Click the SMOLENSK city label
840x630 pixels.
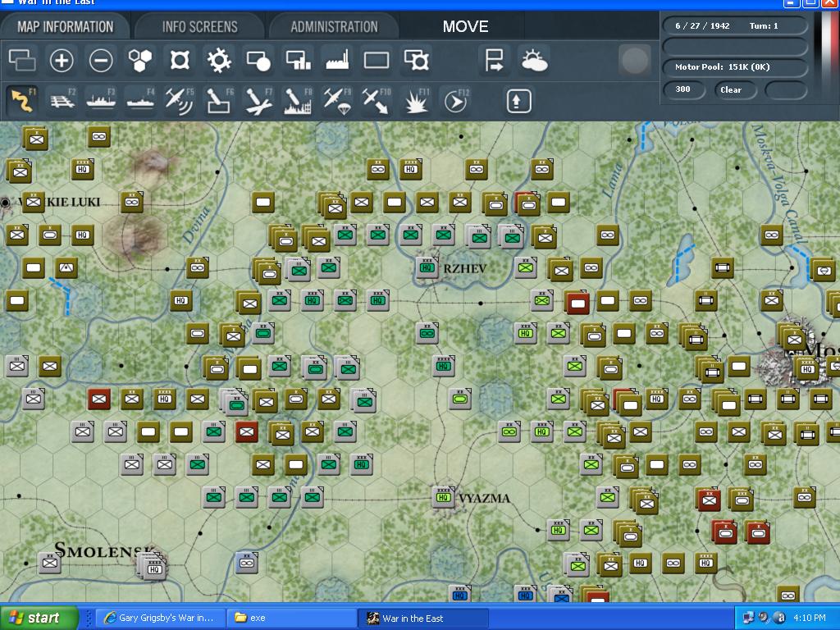[x=104, y=550]
